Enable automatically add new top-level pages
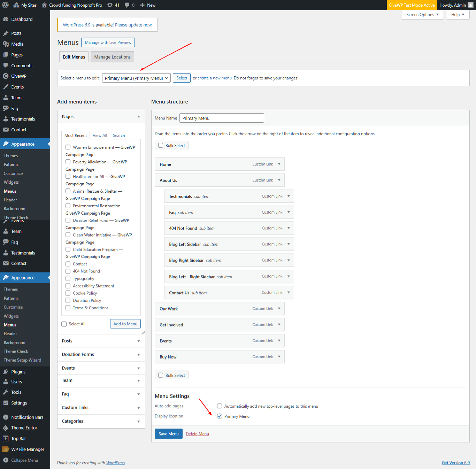Image resolution: width=476 pixels, height=470 pixels. pos(220,406)
